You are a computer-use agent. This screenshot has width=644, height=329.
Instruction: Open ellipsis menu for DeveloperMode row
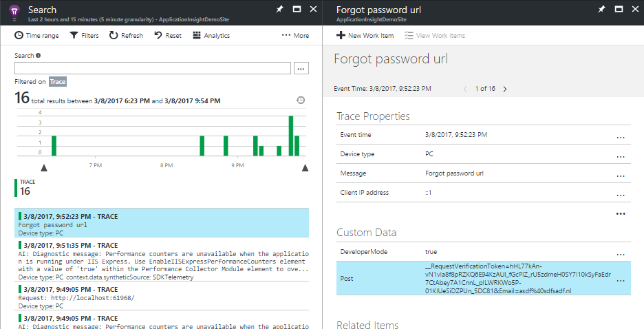pos(621,255)
